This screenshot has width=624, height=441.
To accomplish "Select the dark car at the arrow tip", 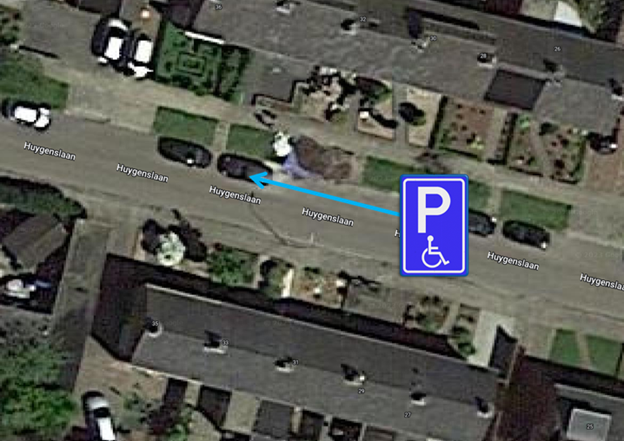I will click(x=244, y=167).
